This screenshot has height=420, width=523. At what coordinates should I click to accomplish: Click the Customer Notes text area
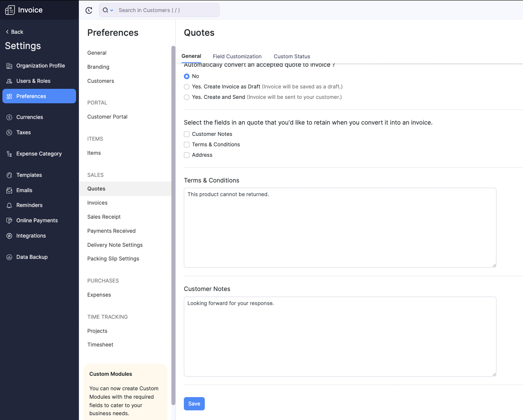click(340, 336)
